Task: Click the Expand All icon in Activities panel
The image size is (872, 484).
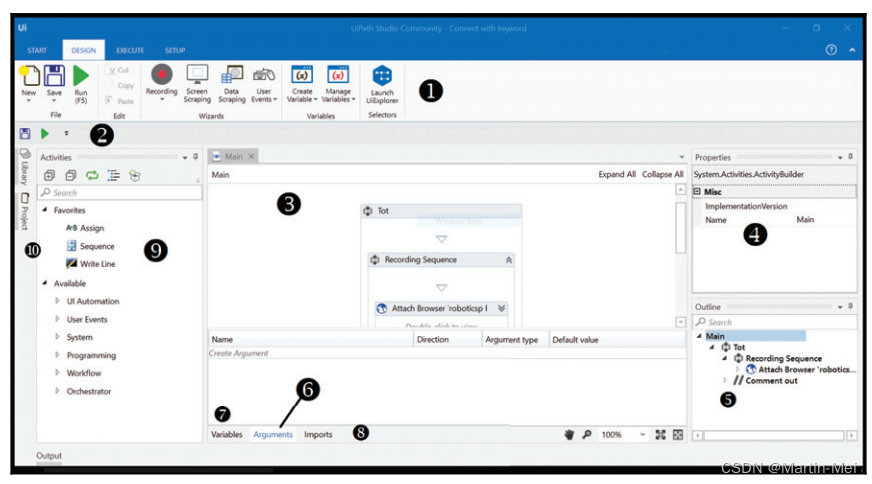Action: click(49, 176)
